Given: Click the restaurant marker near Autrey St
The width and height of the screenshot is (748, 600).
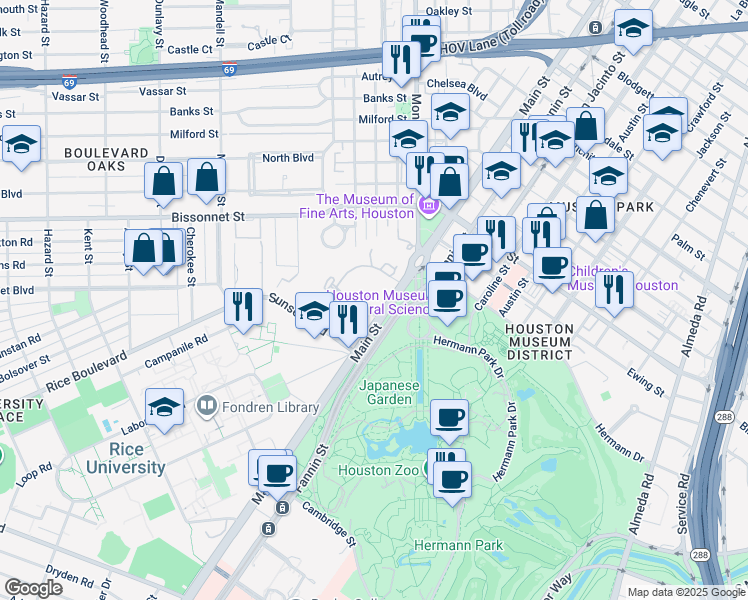Looking at the screenshot, I should (402, 61).
